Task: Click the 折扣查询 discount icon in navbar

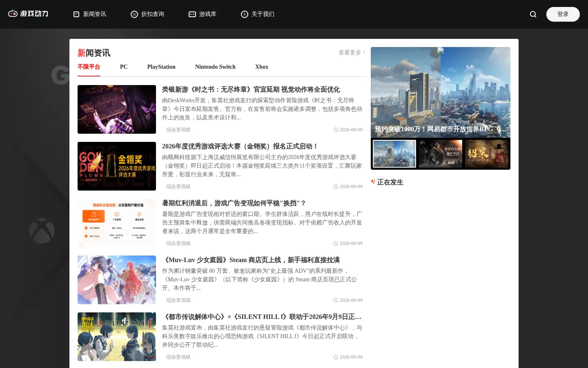Action: pos(134,14)
